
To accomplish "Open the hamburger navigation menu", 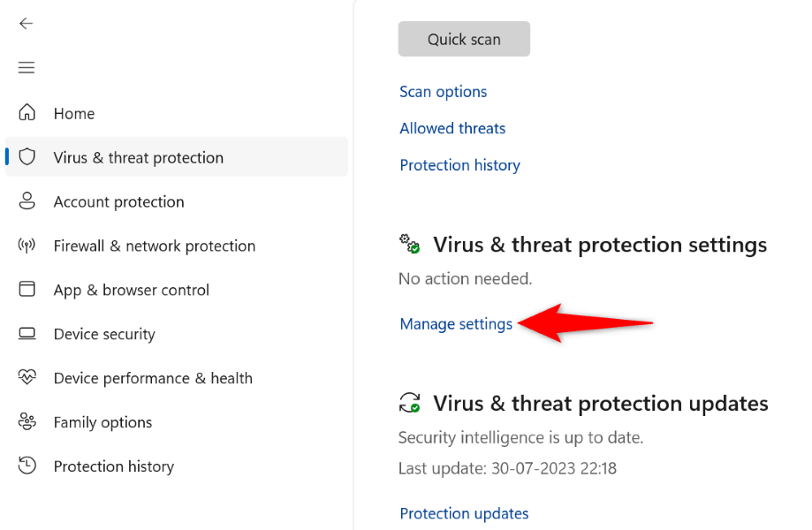I will [27, 68].
